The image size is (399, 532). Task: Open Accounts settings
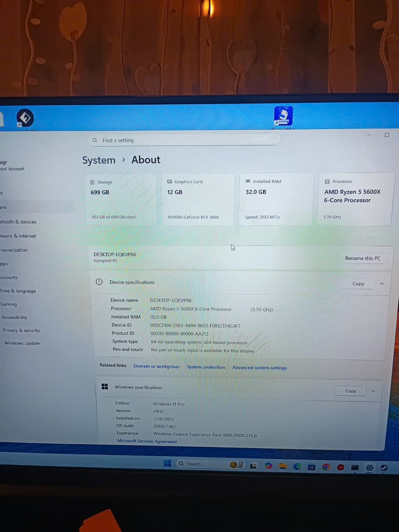(9, 278)
